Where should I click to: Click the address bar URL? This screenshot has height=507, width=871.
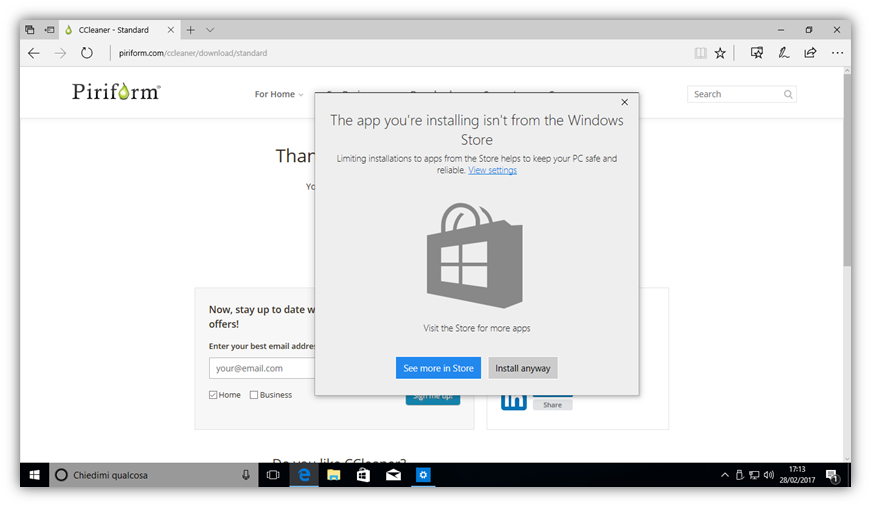click(x=193, y=53)
